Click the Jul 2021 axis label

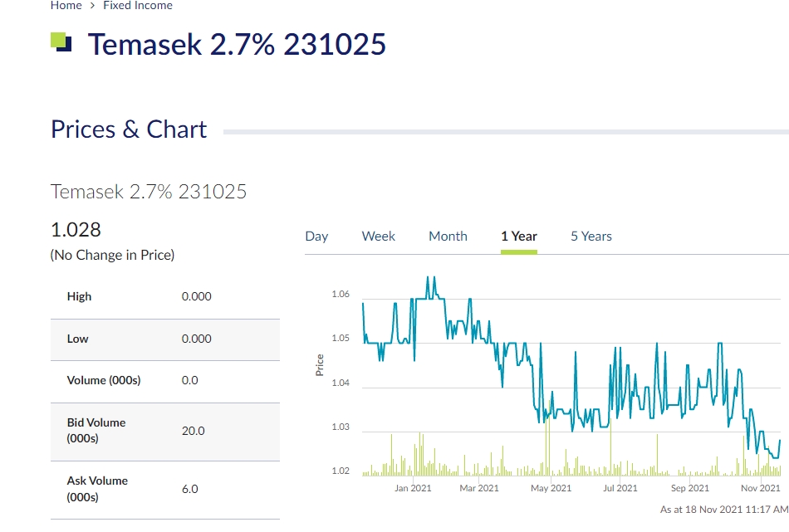[x=620, y=488]
